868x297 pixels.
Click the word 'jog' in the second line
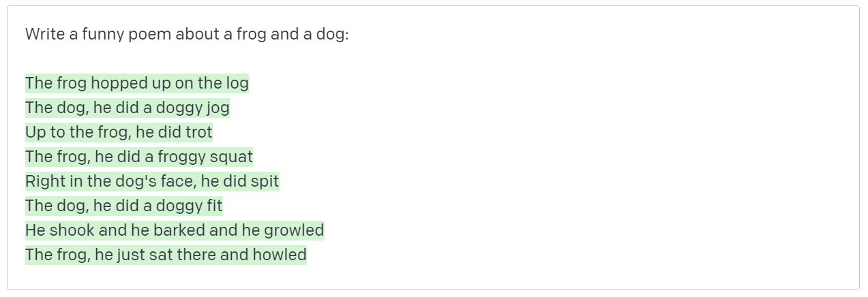coord(218,108)
